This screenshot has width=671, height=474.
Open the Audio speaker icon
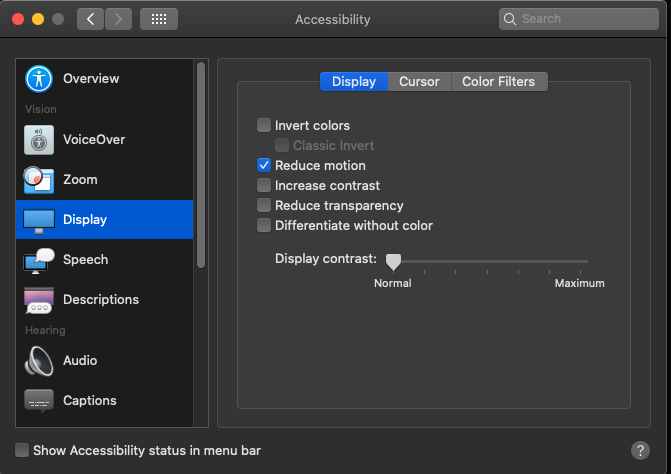click(x=39, y=361)
